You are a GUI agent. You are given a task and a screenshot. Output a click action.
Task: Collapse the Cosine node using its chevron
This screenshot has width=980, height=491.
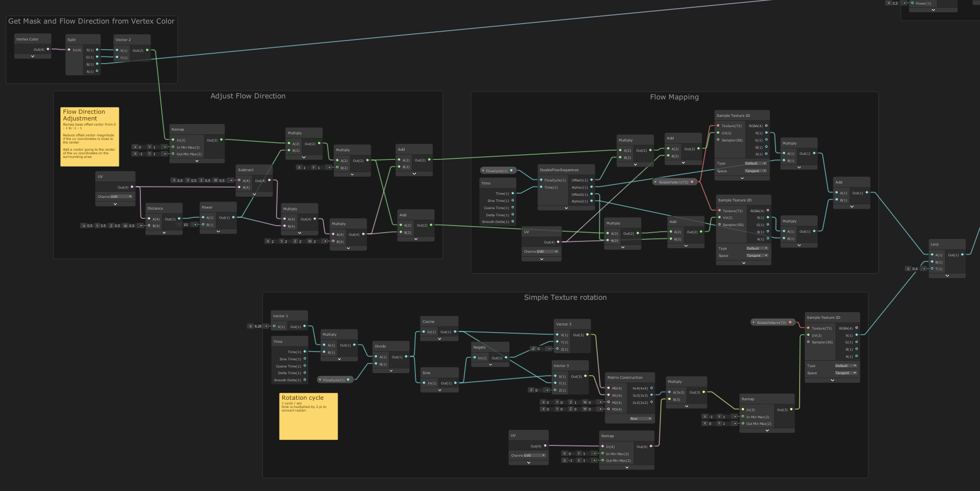coord(439,339)
